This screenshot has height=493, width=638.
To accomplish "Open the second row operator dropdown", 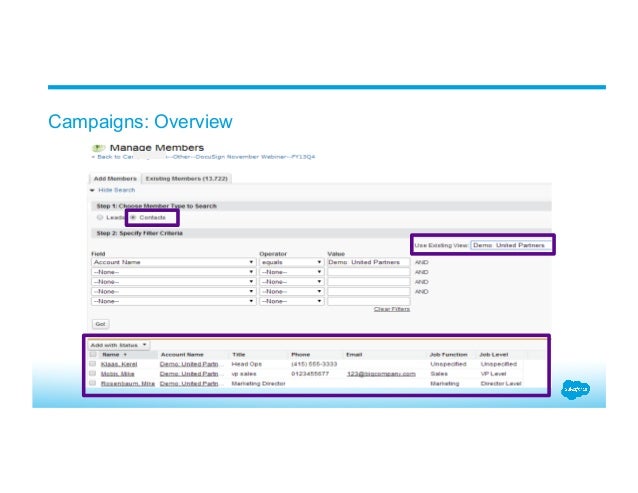I will point(291,272).
